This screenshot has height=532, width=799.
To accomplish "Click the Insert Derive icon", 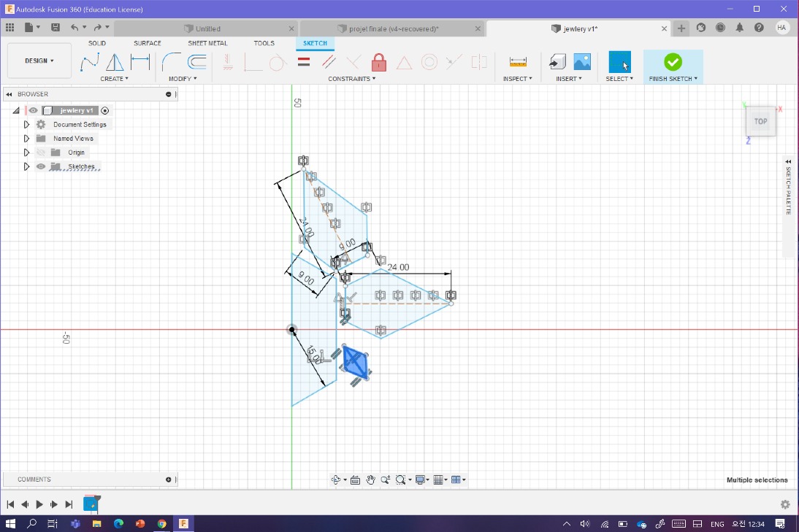I will click(x=557, y=62).
